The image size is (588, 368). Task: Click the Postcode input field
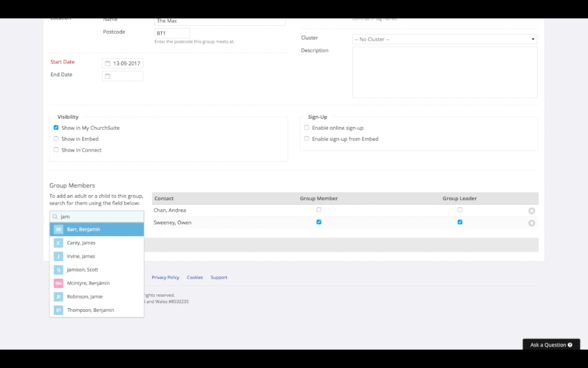click(172, 33)
